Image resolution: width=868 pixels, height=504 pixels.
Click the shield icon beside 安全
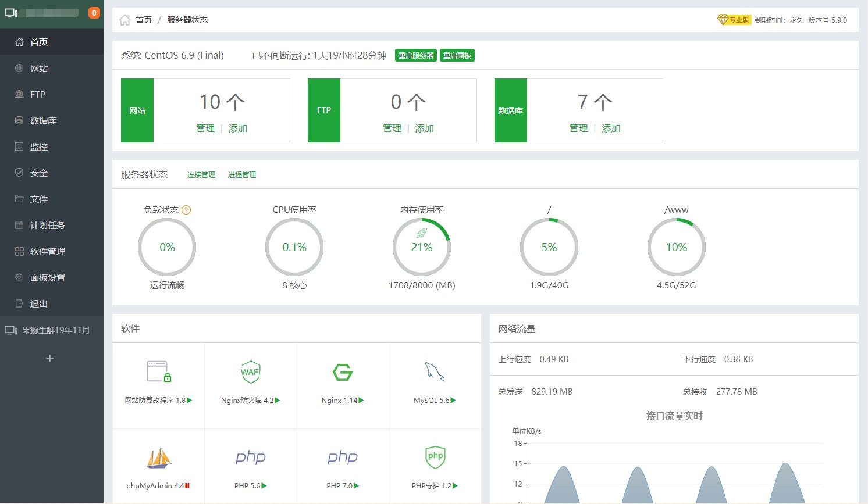pos(19,173)
